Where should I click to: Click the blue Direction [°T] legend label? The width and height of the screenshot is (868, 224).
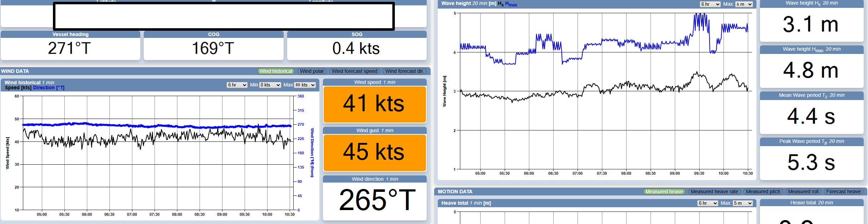click(x=49, y=88)
